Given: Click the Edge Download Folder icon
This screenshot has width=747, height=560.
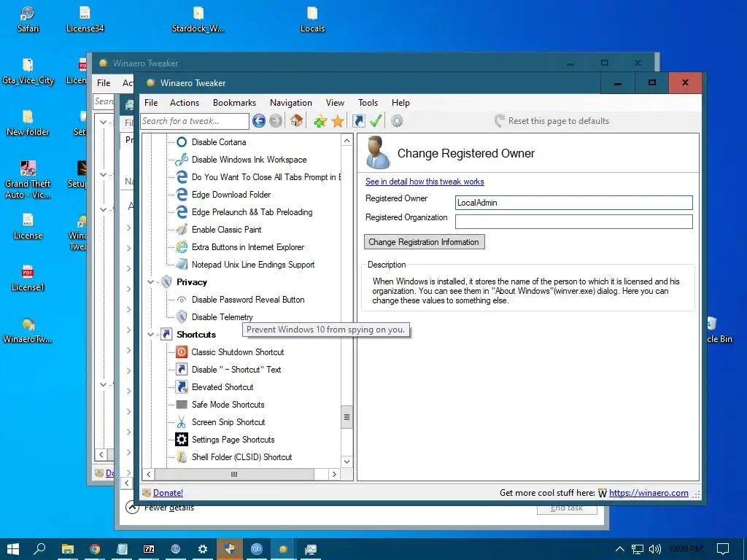Looking at the screenshot, I should [x=182, y=194].
